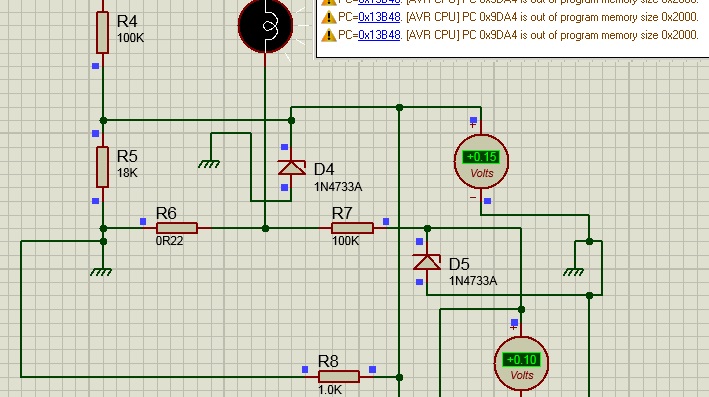Viewport: 709px width, 397px height.
Task: Click the D4 1N4733A part label
Action: [x=338, y=187]
